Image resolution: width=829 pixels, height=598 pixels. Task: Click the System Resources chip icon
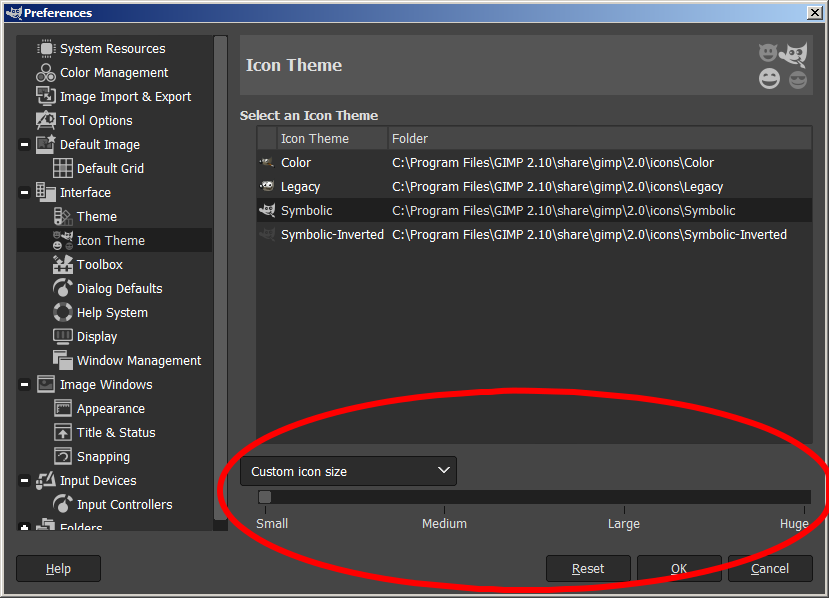click(x=45, y=49)
